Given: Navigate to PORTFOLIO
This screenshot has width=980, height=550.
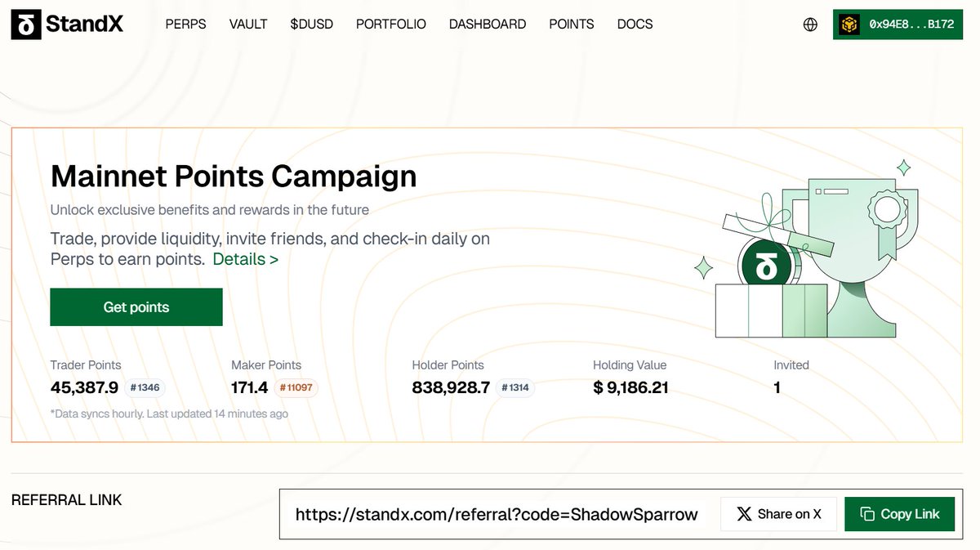Looking at the screenshot, I should [x=391, y=25].
